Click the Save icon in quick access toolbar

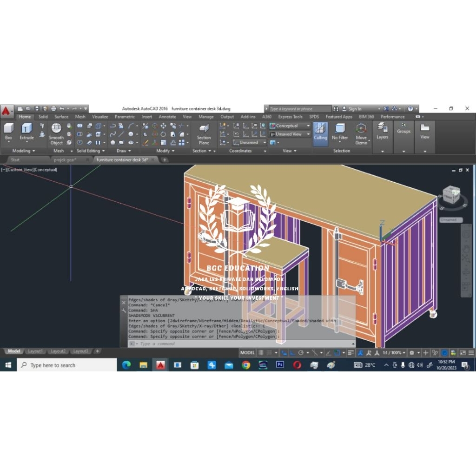coord(37,108)
